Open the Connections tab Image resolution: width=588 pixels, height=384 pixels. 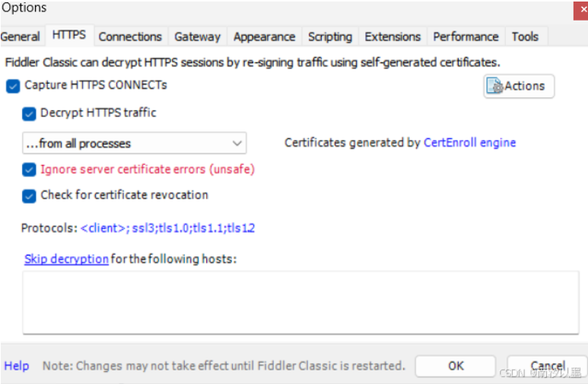[130, 36]
